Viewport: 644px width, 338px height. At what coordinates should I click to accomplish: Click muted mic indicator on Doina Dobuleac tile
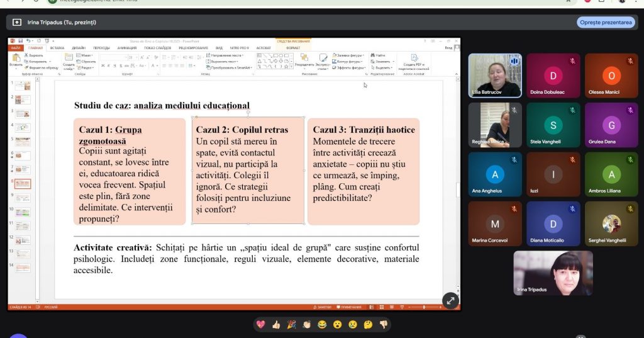(572, 61)
